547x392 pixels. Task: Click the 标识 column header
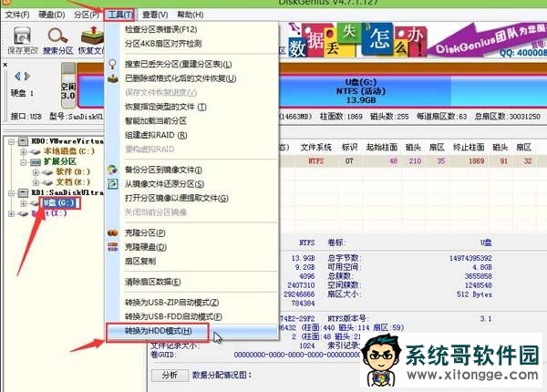(349, 147)
